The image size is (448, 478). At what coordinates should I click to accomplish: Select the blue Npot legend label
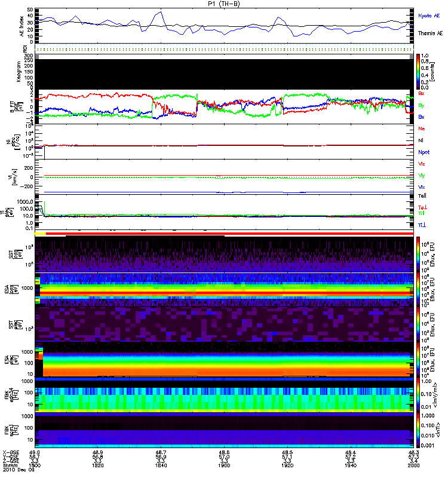coord(424,152)
